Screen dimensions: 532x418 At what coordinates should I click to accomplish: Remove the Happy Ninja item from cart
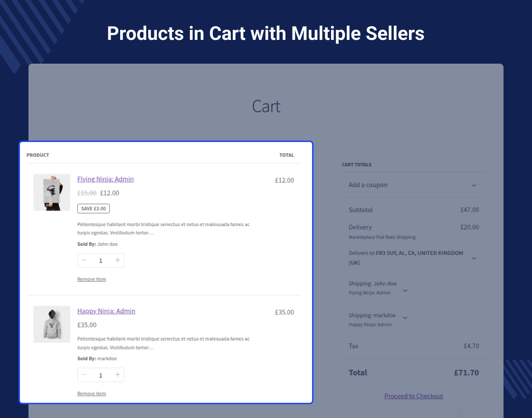(91, 393)
